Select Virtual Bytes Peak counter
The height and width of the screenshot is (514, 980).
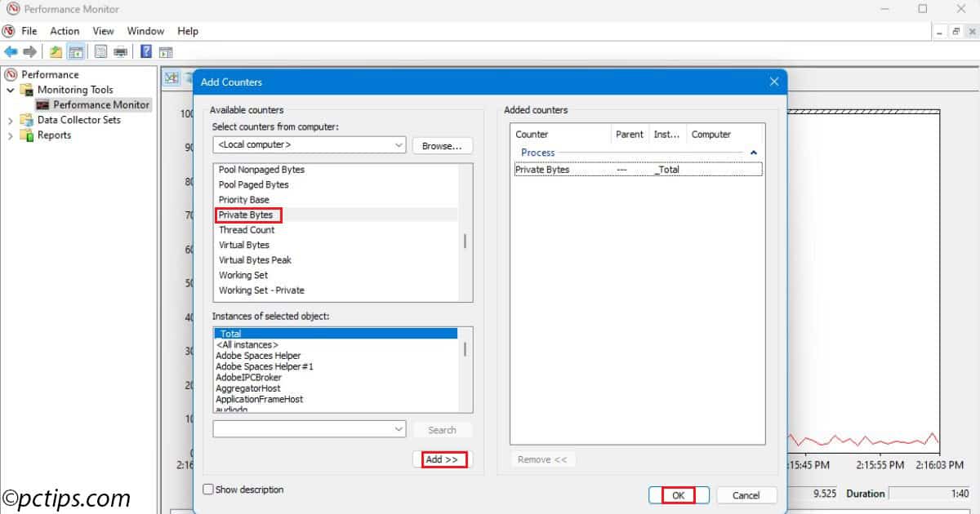coord(255,260)
